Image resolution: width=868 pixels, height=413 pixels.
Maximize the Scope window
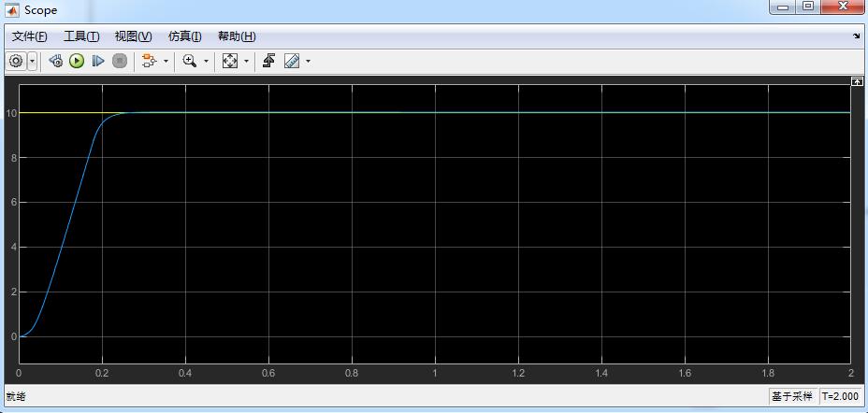click(808, 7)
